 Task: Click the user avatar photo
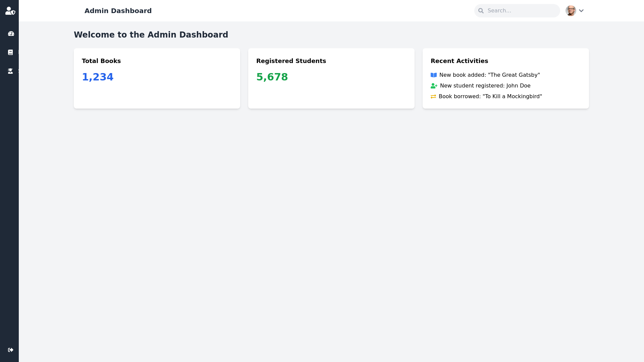571,11
